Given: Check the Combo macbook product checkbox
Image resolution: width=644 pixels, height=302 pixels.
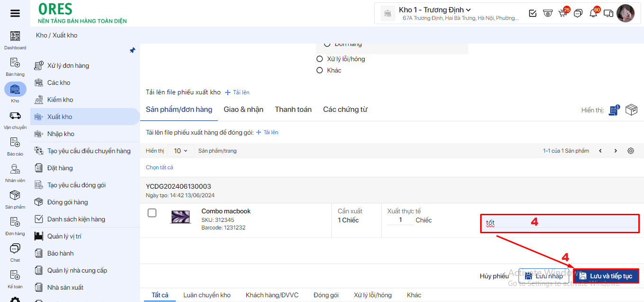Looking at the screenshot, I should (x=152, y=213).
